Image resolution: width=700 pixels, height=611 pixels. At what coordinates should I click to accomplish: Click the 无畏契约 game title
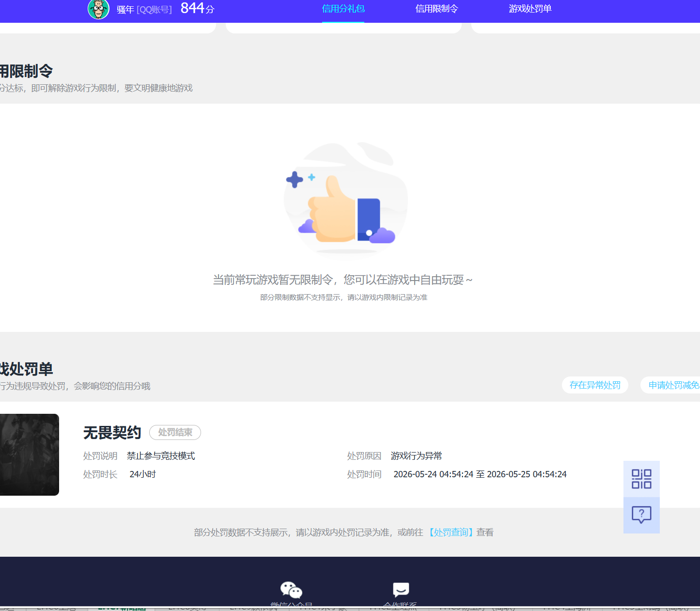click(112, 433)
